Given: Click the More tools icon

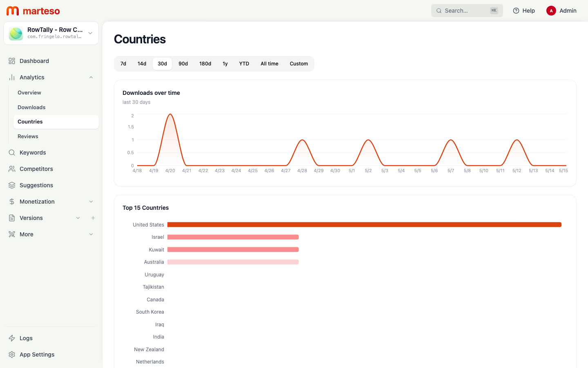Looking at the screenshot, I should pos(12,234).
